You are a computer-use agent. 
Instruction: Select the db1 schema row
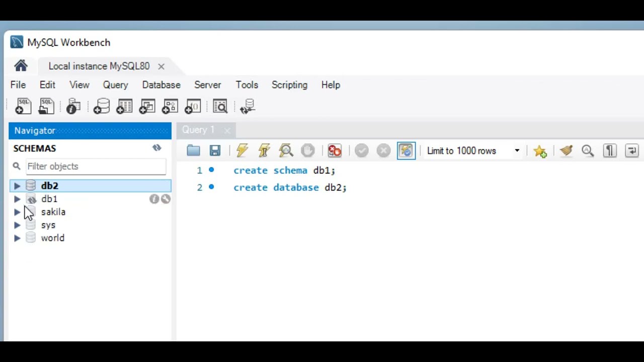(91, 199)
